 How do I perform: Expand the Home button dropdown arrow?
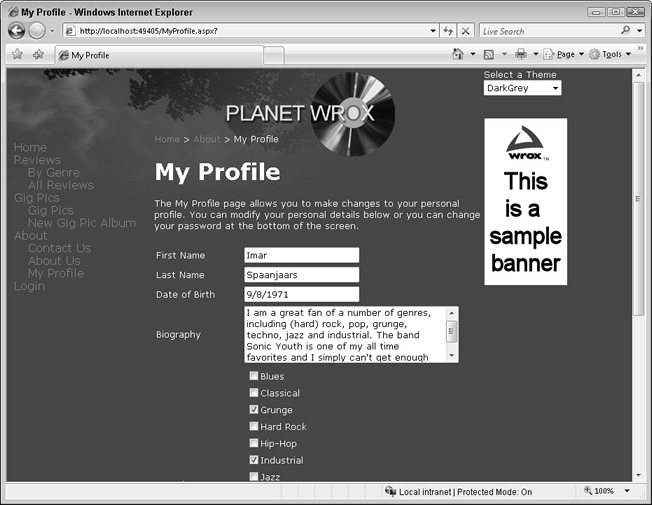pyautogui.click(x=473, y=54)
